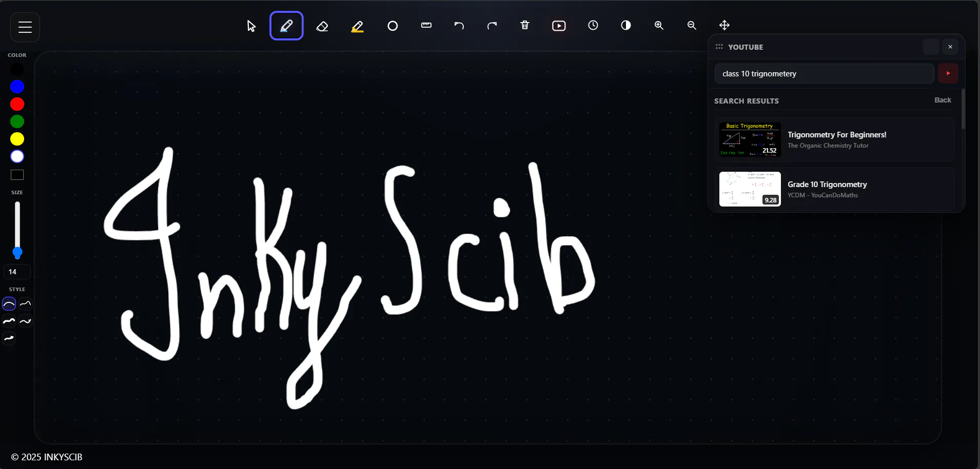This screenshot has height=469, width=980.
Task: Click Back in search results
Action: coord(943,100)
